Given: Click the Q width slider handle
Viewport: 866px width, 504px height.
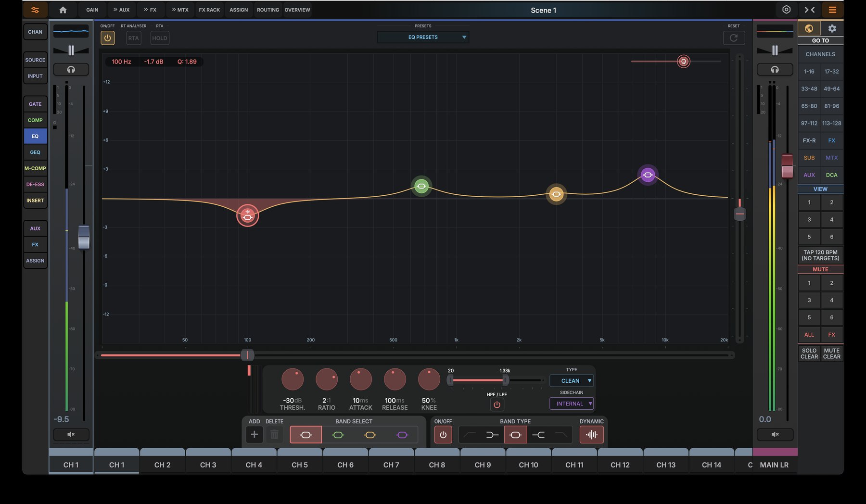Looking at the screenshot, I should (683, 61).
